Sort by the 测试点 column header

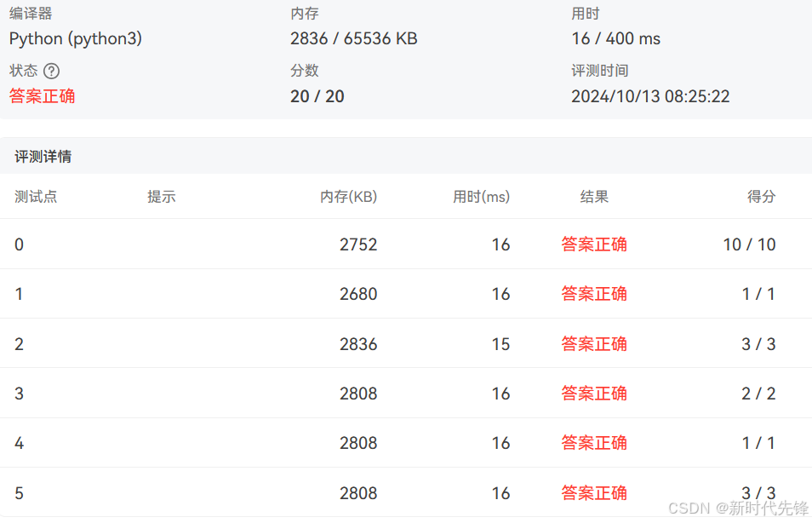[37, 197]
